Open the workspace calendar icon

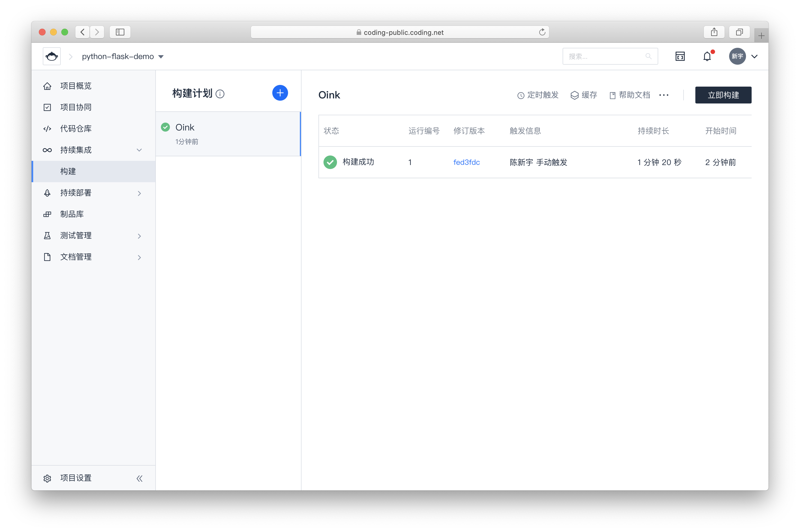tap(680, 56)
